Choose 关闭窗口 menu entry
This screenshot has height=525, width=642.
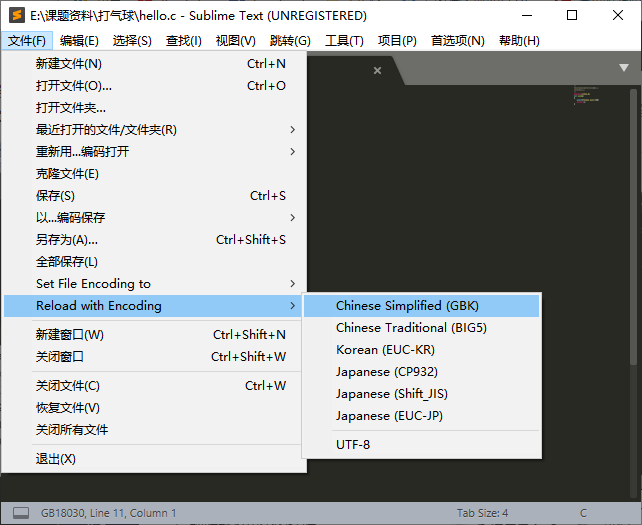point(154,357)
